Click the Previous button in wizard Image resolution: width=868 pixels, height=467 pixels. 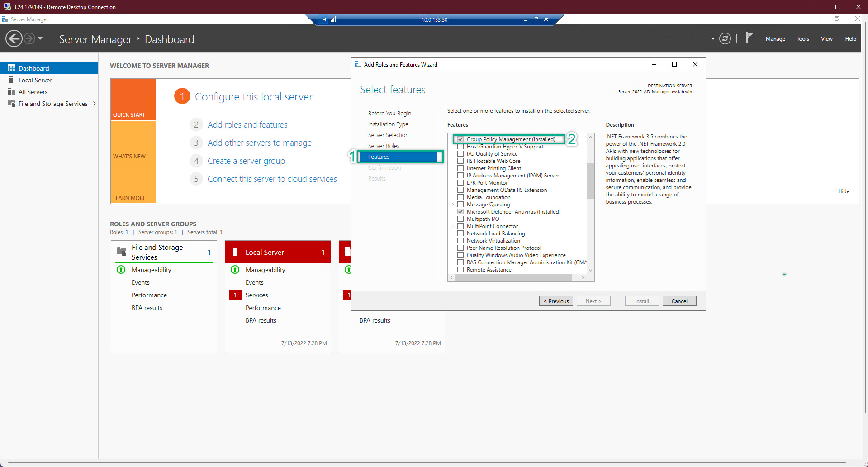(x=556, y=301)
